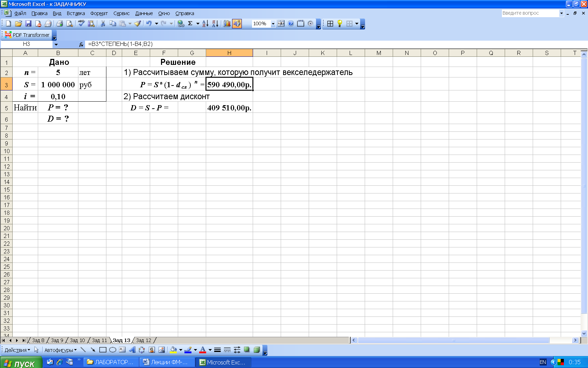The image size is (588, 368).
Task: Select cell H5 with value 409 510,00р.
Action: (x=229, y=108)
